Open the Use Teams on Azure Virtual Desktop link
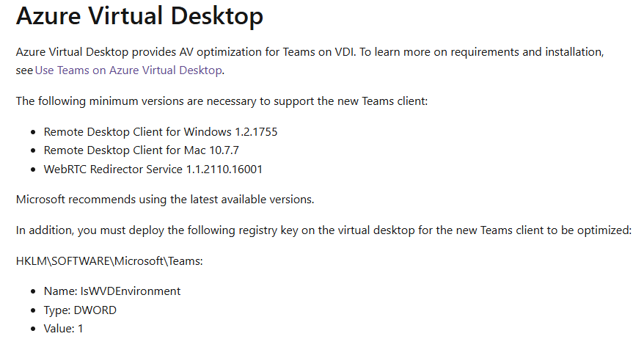 point(128,70)
